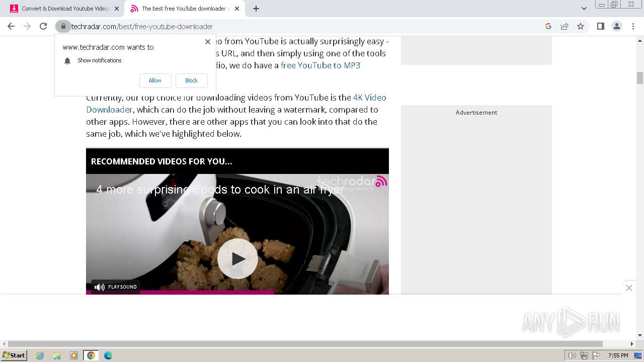The image size is (644, 362).
Task: Open the Action Center flag icon
Action: point(596,355)
